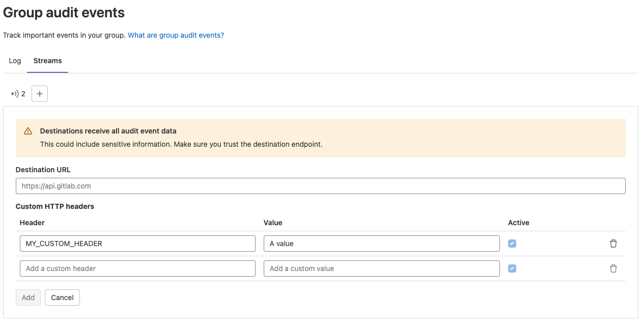This screenshot has width=644, height=323.
Task: Click the 'Add a custom value' field
Action: 381,268
